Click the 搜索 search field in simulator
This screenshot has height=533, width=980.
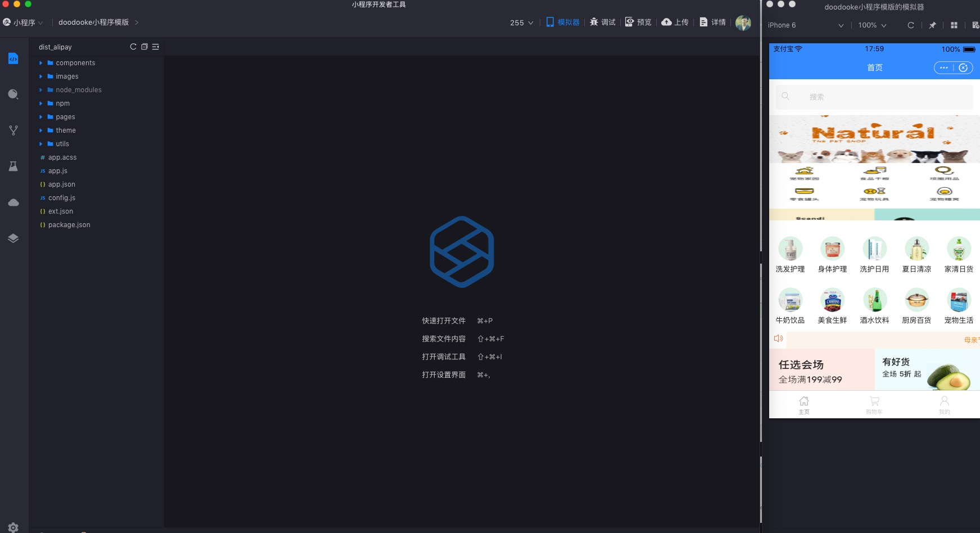click(x=874, y=97)
